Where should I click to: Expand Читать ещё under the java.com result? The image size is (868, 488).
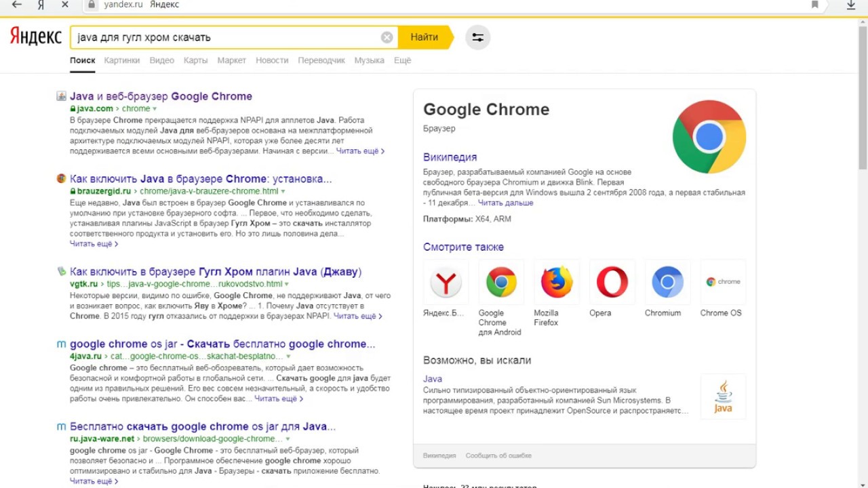pyautogui.click(x=360, y=151)
